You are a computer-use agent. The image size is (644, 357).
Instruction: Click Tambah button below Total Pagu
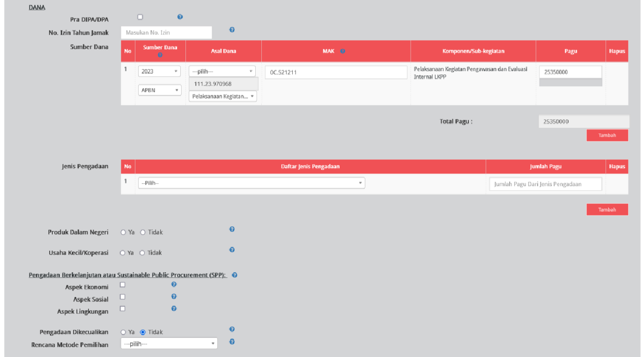point(607,135)
